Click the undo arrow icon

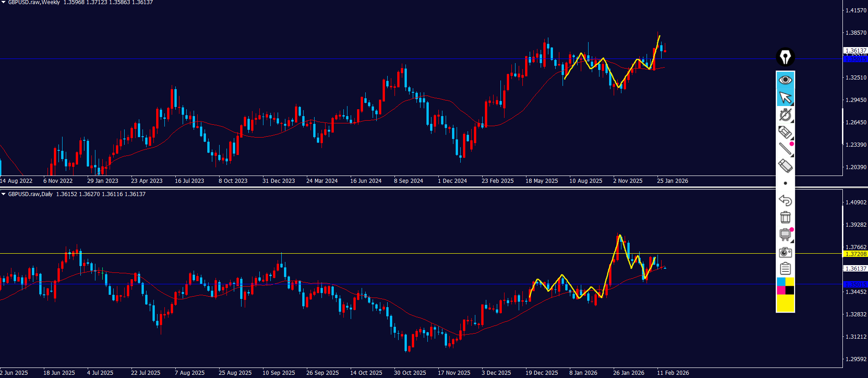click(785, 200)
